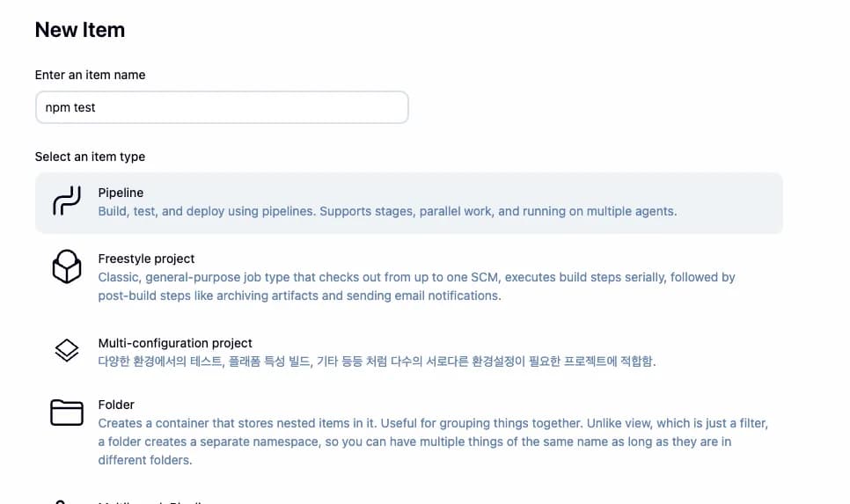850x504 pixels.
Task: Click the partially visible Multibranch Pipeline icon
Action: 61,502
